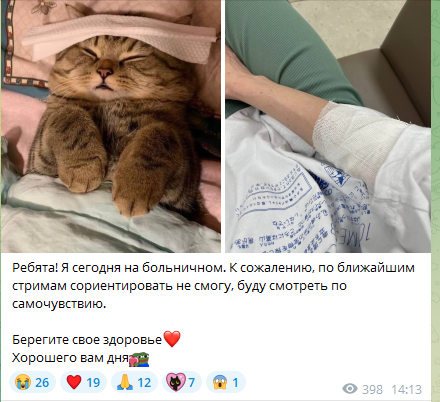Click the 398 view count
The image size is (440, 402).
[372, 389]
